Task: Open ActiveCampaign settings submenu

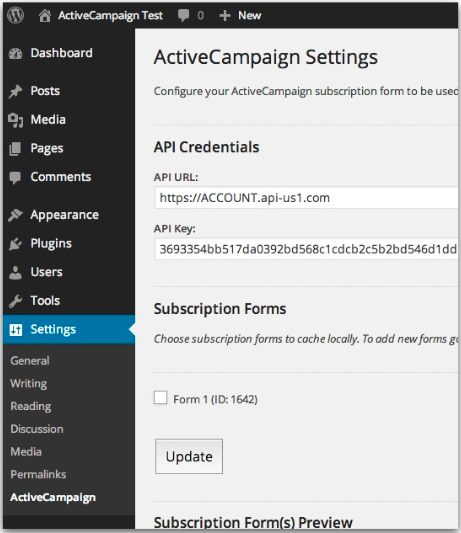Action: pyautogui.click(x=53, y=497)
